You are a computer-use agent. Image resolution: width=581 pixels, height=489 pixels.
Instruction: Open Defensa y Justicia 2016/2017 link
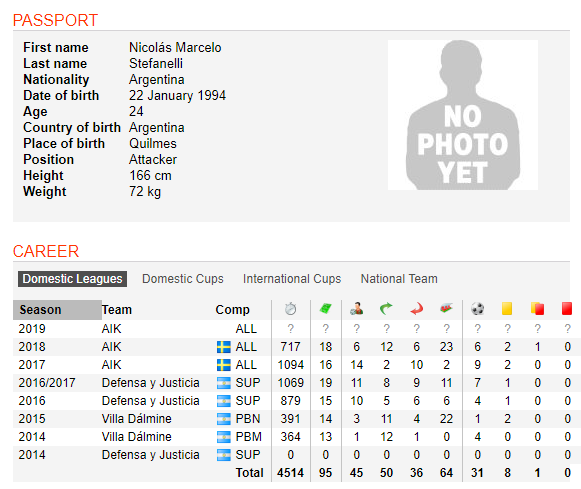(x=150, y=383)
